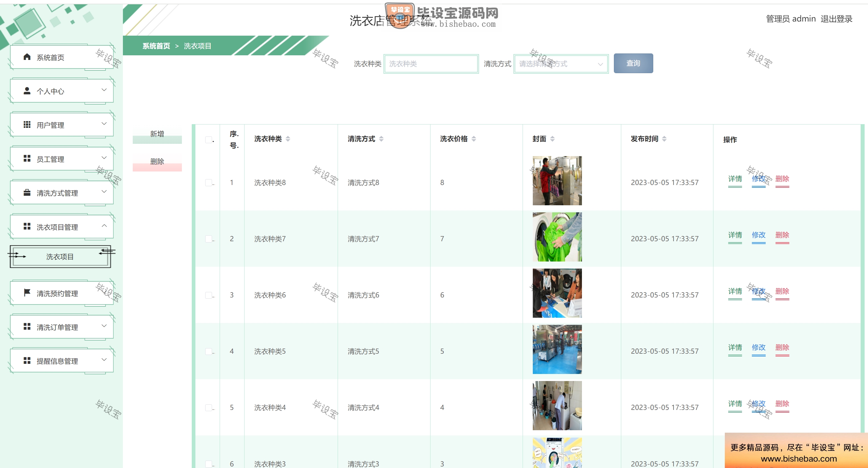Click 删除 link for 洗衣种类6 row
Image resolution: width=868 pixels, height=468 pixels.
782,291
